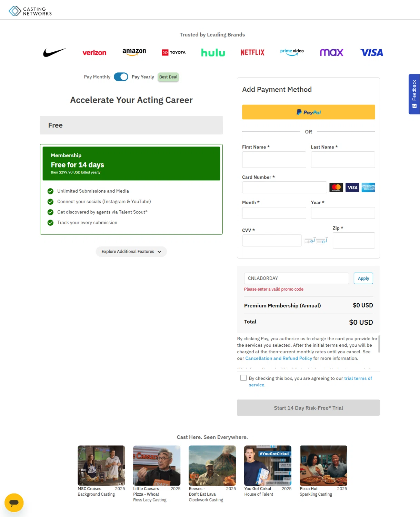Pay with the PayPal button

point(309,112)
